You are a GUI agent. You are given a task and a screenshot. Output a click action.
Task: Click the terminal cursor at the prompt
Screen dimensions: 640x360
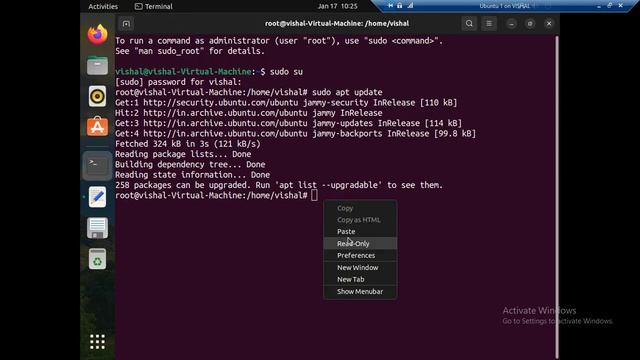314,196
